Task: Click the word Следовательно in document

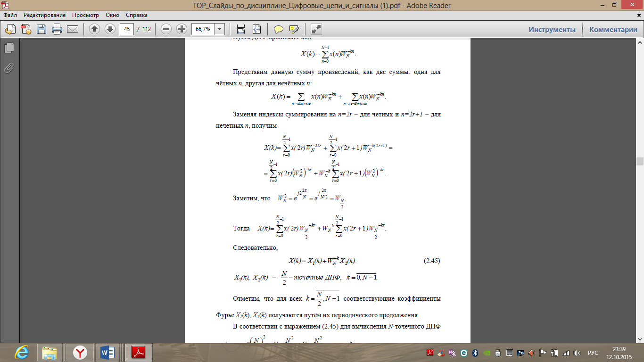Action: click(256, 247)
